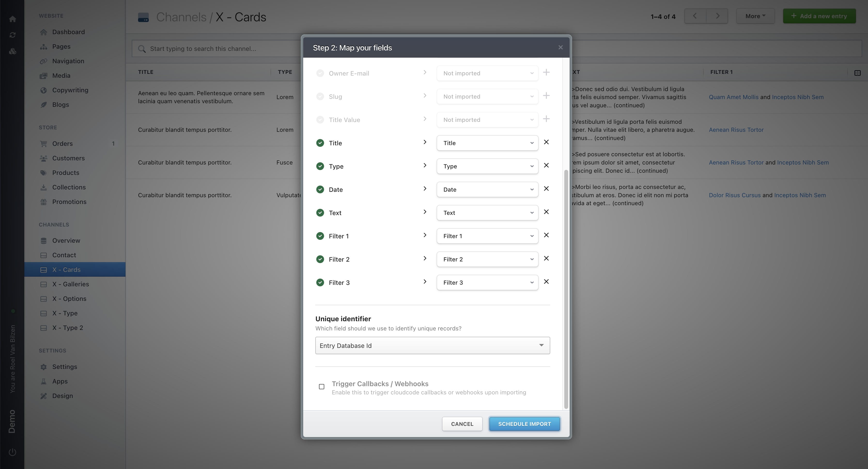Remove the Date field mapping with the X
This screenshot has width=868, height=469.
pos(547,189)
